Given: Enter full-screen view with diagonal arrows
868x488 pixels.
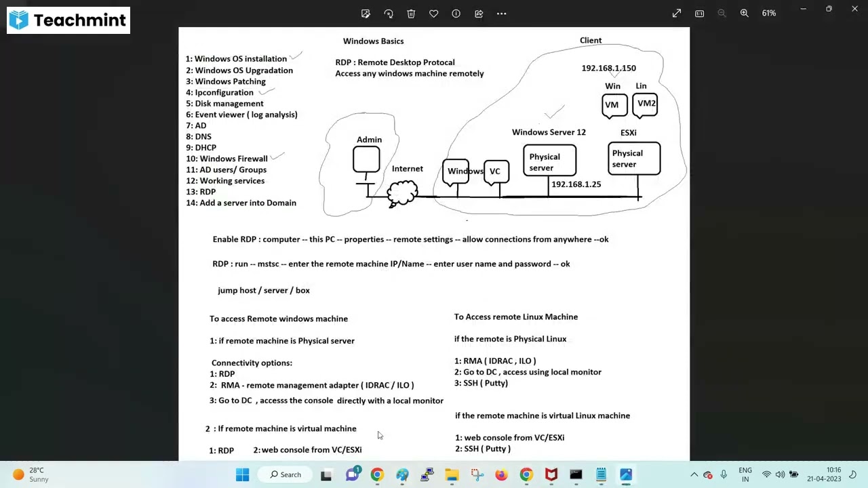Looking at the screenshot, I should tap(677, 14).
